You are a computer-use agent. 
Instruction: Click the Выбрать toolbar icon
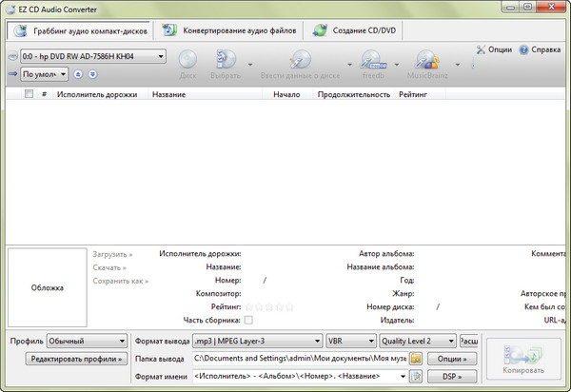(x=226, y=65)
